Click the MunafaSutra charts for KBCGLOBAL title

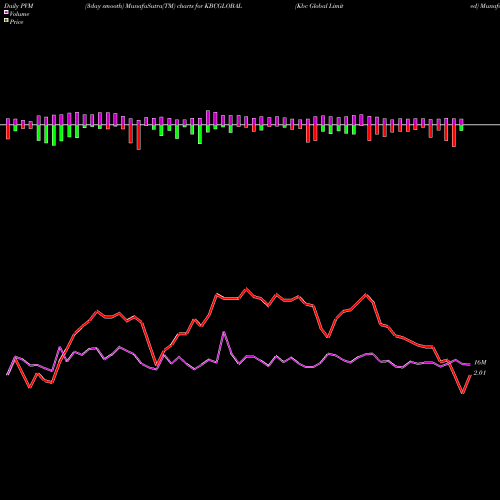163,6
